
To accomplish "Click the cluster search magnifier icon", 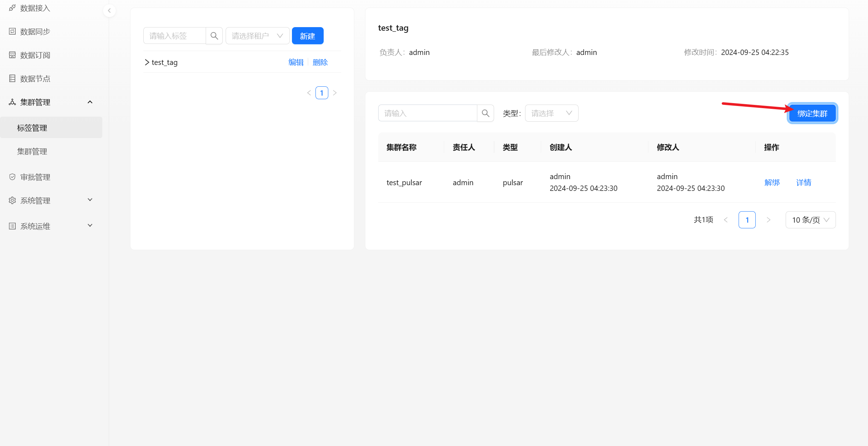I will tap(486, 113).
